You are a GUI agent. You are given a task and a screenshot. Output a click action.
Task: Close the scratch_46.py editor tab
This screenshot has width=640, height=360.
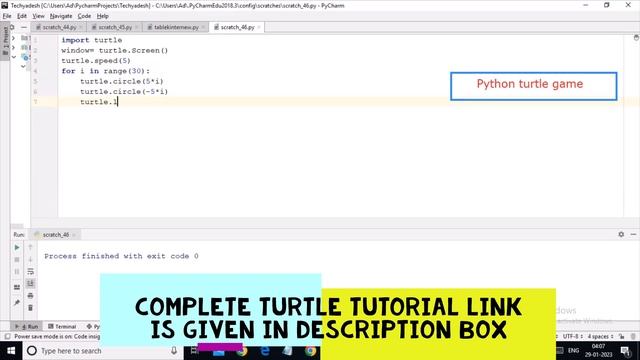[259, 27]
